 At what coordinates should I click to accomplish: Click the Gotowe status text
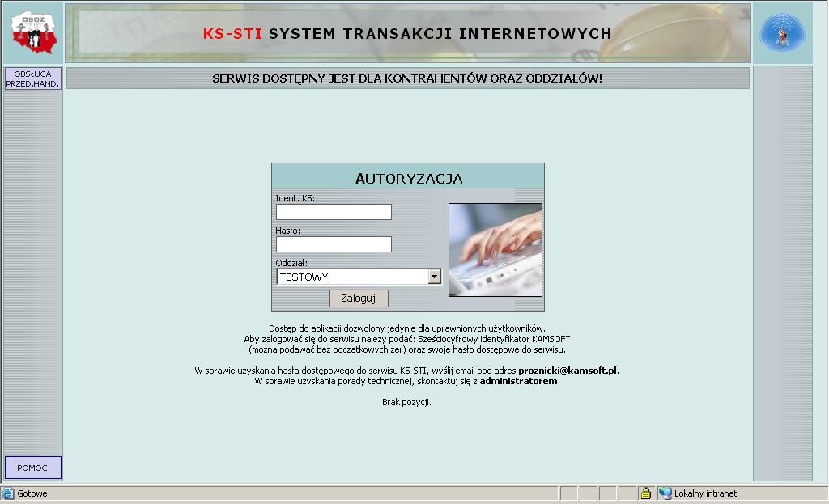click(32, 493)
